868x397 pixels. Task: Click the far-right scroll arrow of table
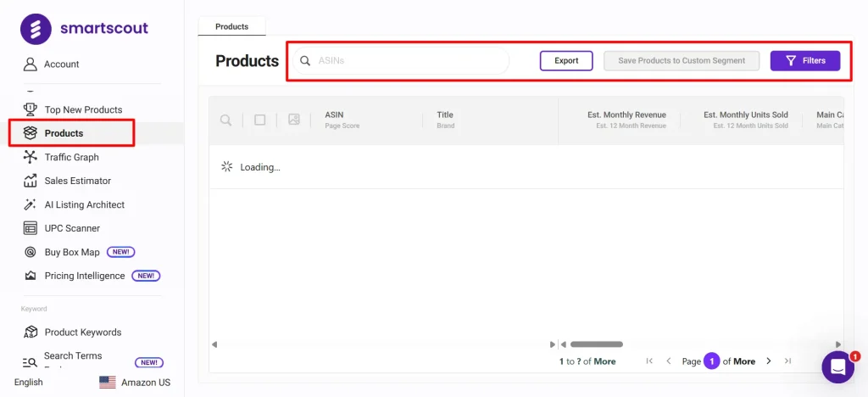point(838,344)
